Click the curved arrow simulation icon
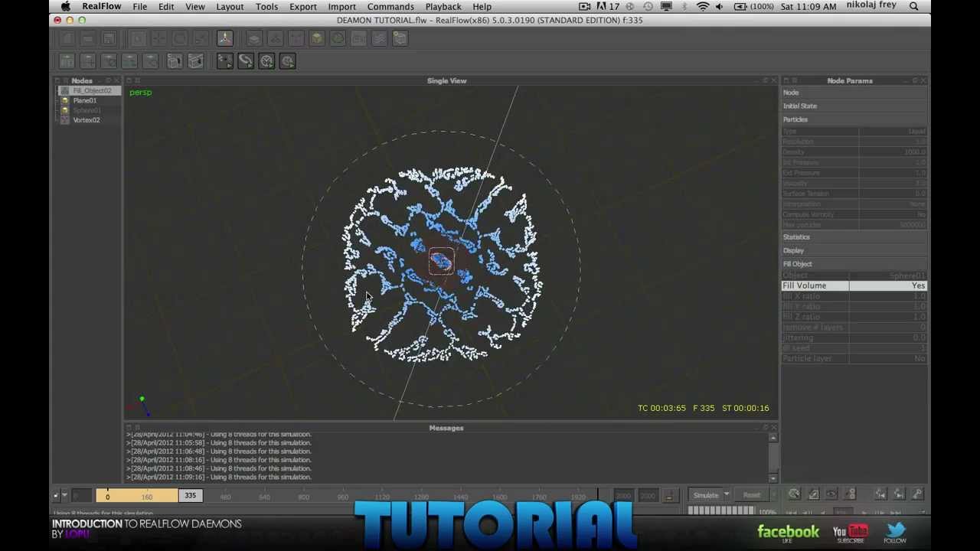Image resolution: width=980 pixels, height=551 pixels. click(246, 61)
